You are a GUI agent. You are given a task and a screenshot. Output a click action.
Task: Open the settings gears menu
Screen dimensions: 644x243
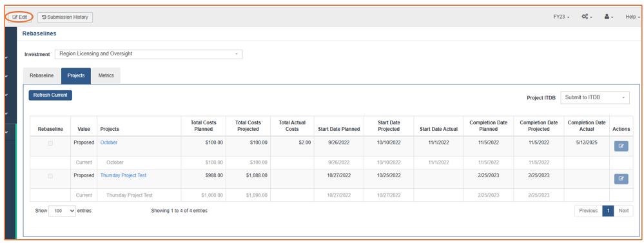587,17
